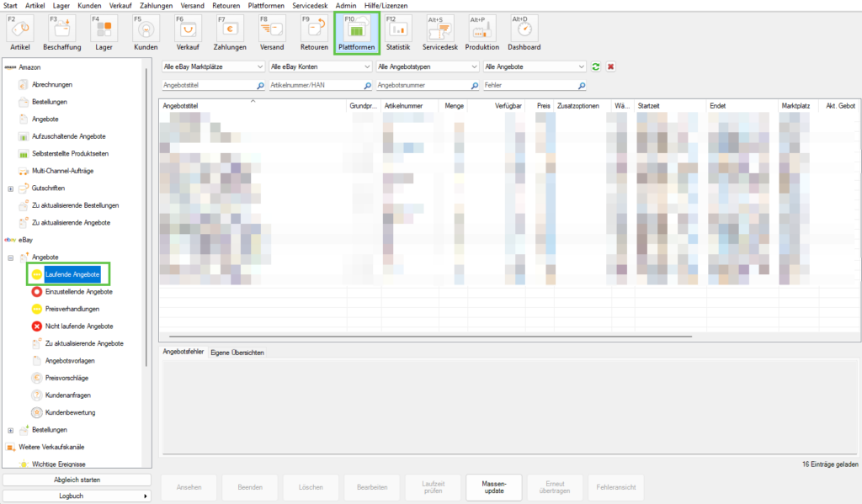Click the Abgleich starten button
This screenshot has height=504, width=862.
(77, 480)
